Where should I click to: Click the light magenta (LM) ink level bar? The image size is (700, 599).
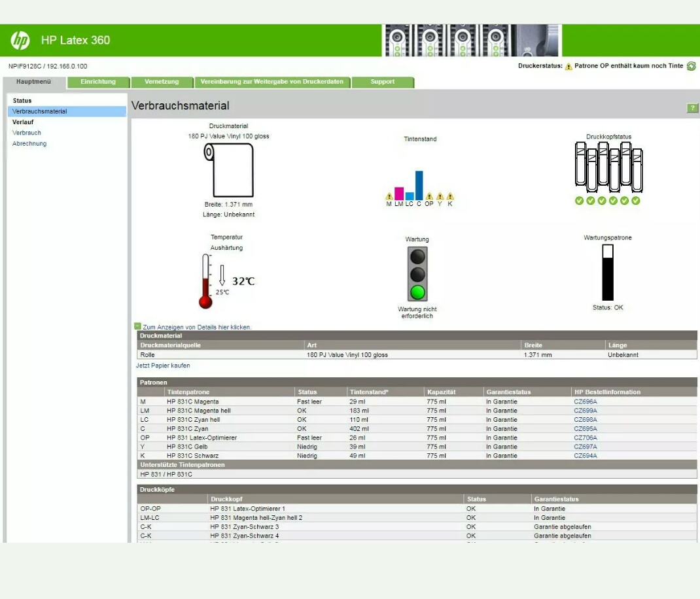pos(399,194)
